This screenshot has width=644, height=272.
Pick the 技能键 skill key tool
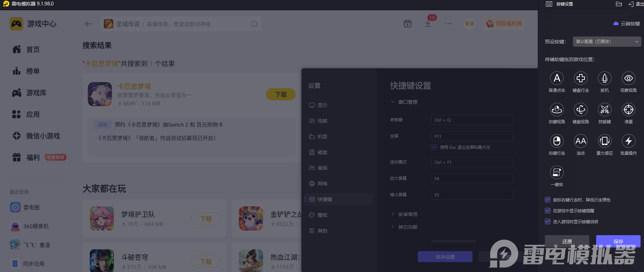coord(605,110)
